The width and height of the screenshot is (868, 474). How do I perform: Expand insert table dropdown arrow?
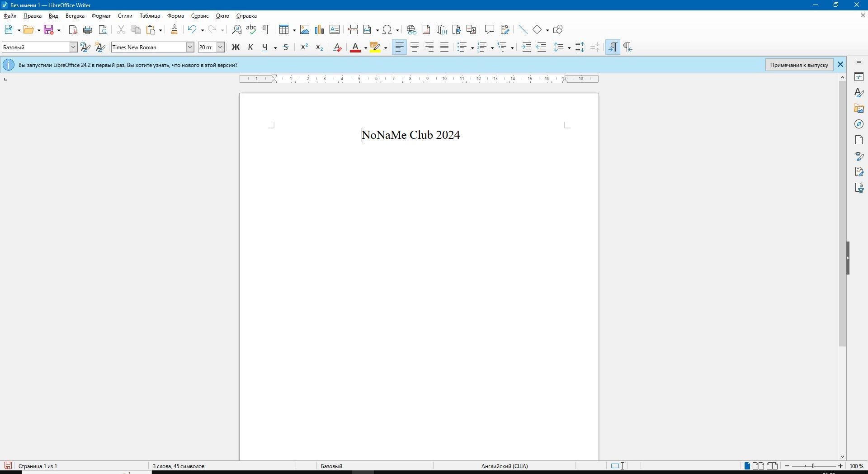[x=294, y=30]
